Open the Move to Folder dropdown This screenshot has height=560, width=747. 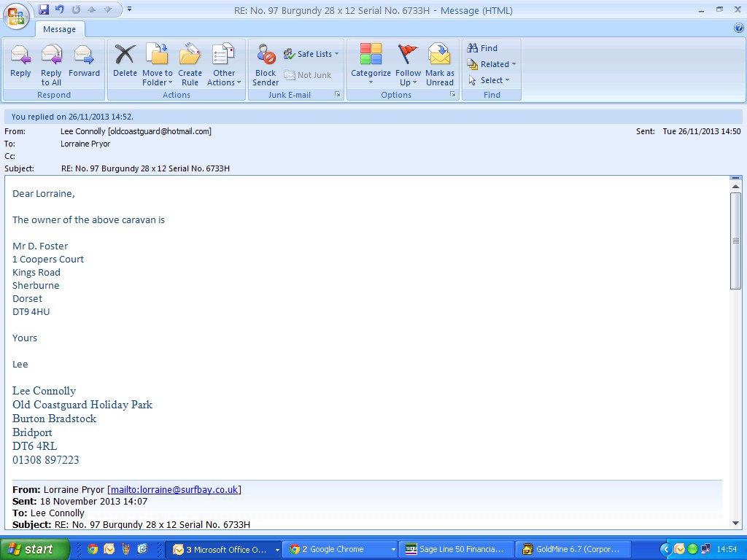[x=158, y=65]
